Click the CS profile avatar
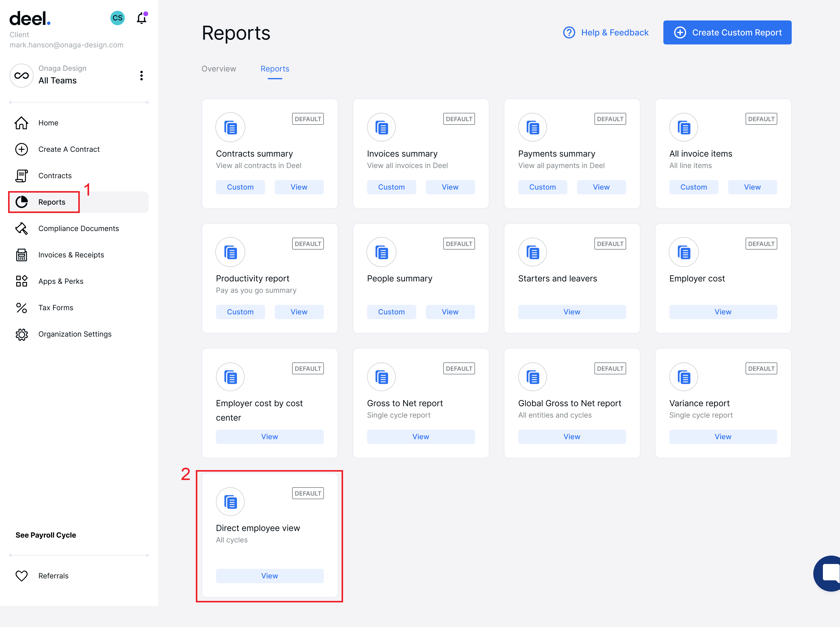Screen dimensions: 840x627 pyautogui.click(x=117, y=17)
